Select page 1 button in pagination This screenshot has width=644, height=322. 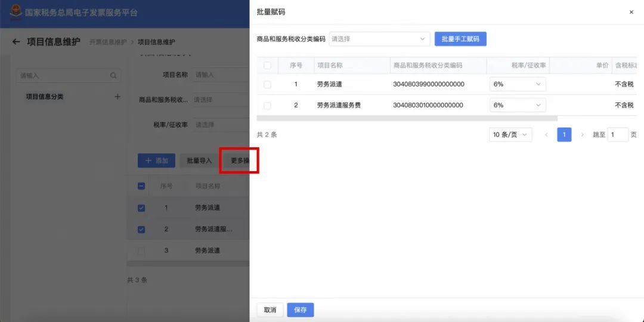564,135
